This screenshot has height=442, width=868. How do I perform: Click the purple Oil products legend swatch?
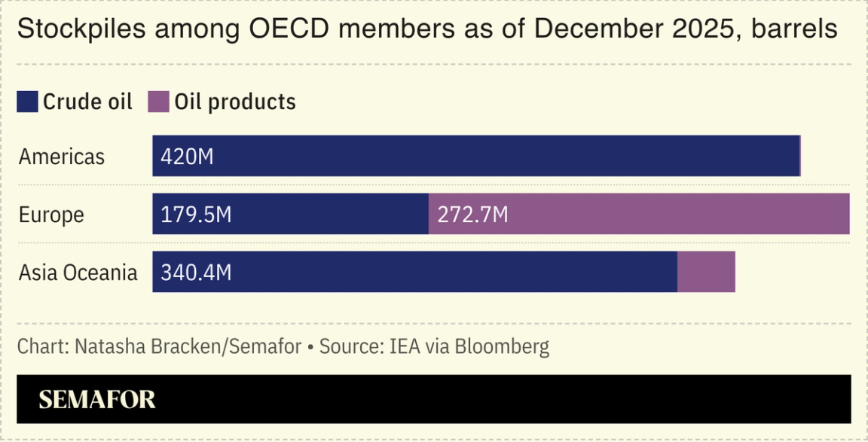coord(158,102)
